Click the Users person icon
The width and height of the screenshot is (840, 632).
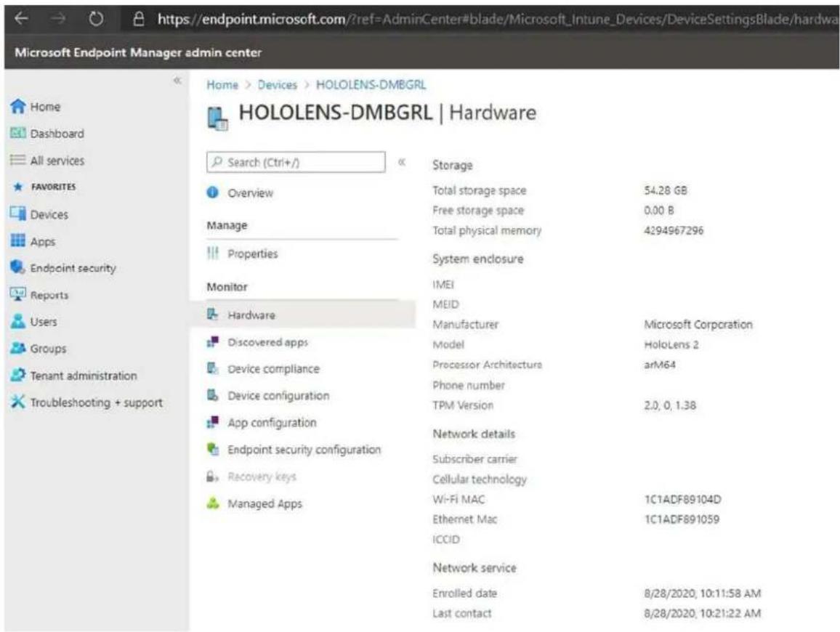coord(17,321)
